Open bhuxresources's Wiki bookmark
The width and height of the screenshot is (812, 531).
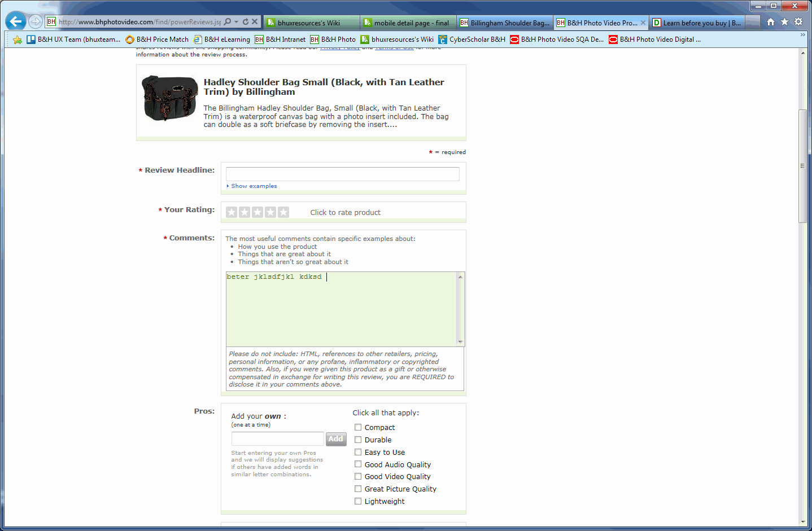(397, 40)
